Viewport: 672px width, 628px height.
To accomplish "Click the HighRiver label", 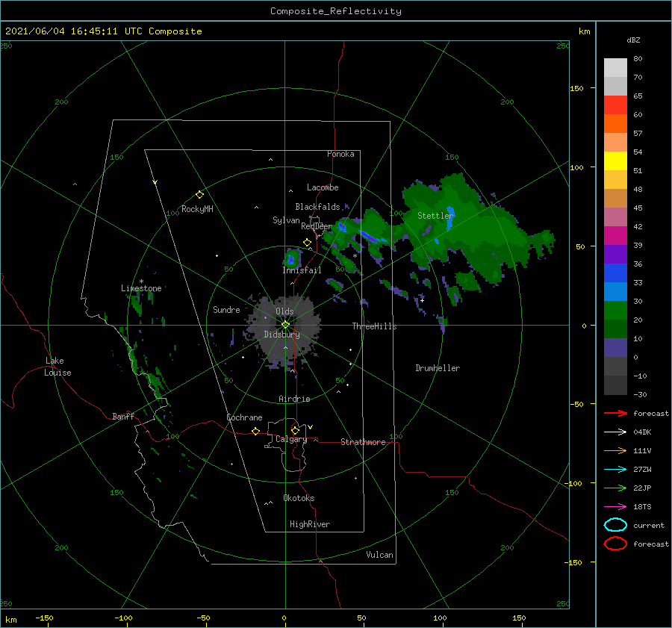I will point(310,524).
